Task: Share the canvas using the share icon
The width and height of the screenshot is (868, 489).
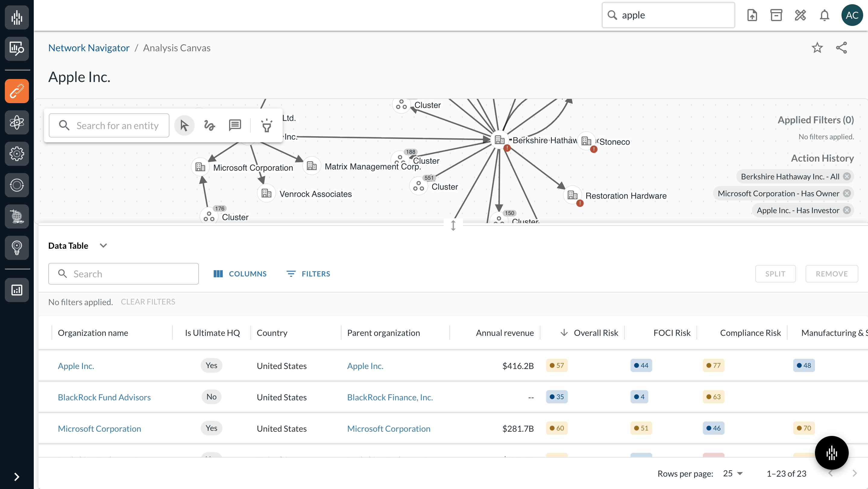Action: point(841,48)
